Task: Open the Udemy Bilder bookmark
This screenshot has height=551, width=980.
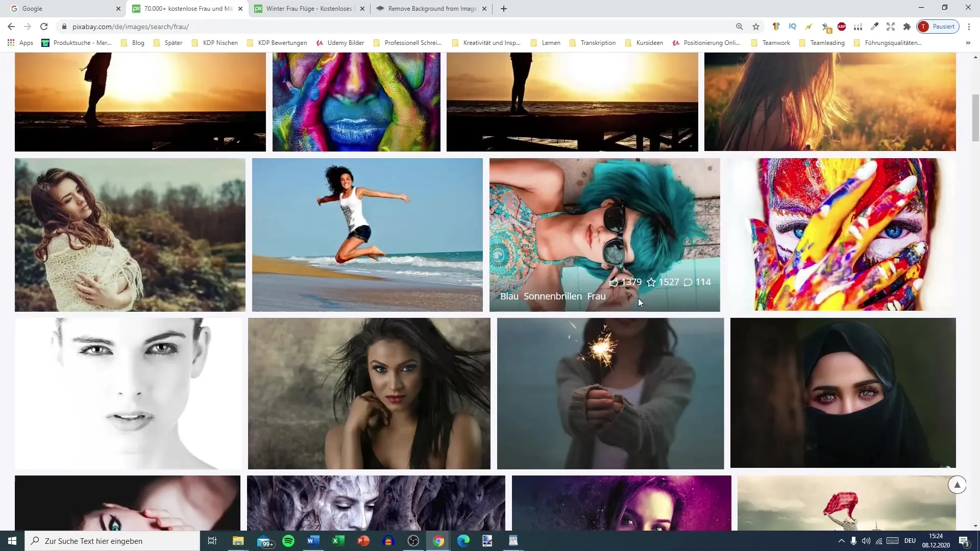Action: click(340, 43)
